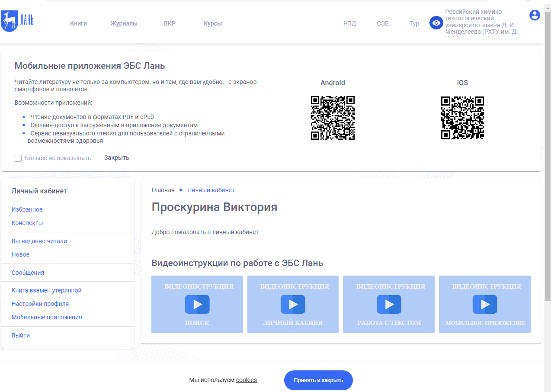
Task: Open the cookies policy link
Action: click(x=246, y=380)
